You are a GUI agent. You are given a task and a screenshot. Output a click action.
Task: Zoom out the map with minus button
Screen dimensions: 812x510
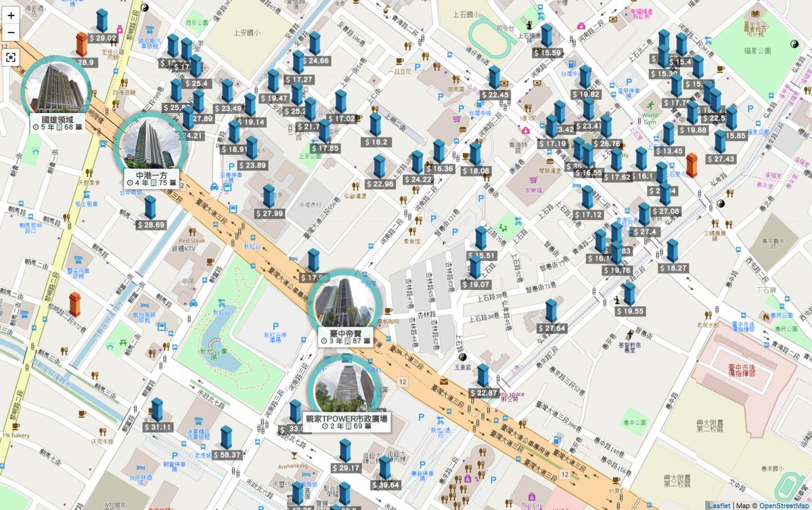pos(11,32)
